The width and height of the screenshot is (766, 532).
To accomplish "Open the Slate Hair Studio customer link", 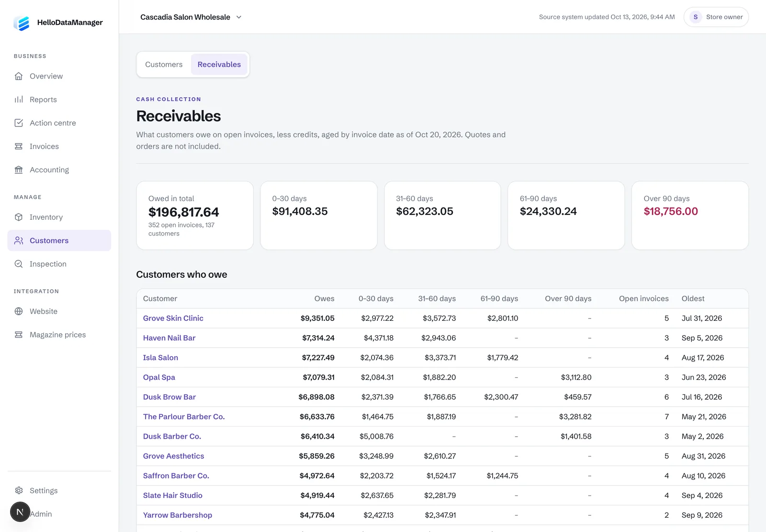I will (173, 496).
